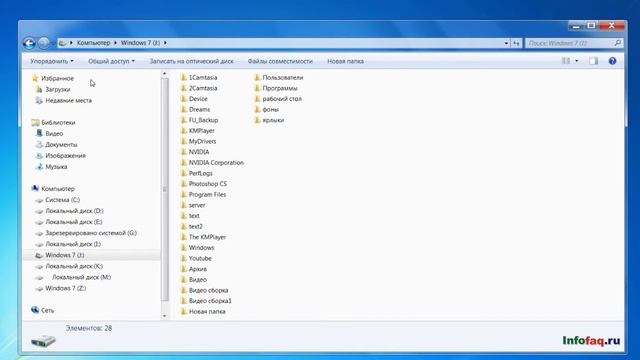Select the Программы folder icon
Viewport: 640px width, 360px height.
[257, 88]
